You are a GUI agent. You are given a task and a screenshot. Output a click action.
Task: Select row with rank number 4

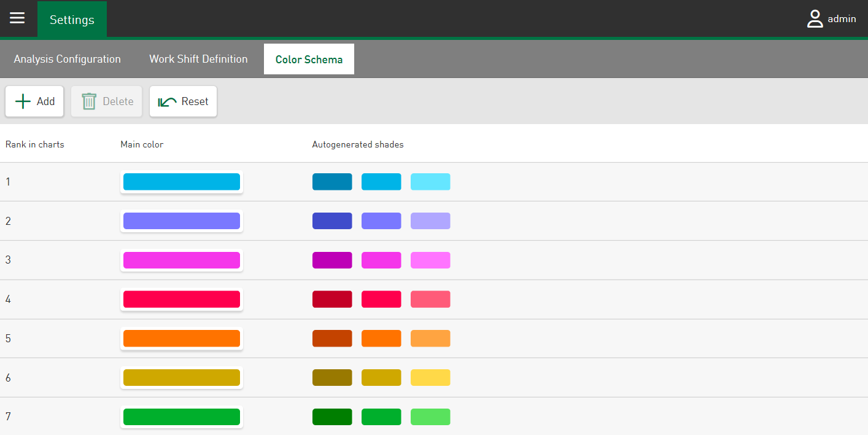click(x=9, y=300)
